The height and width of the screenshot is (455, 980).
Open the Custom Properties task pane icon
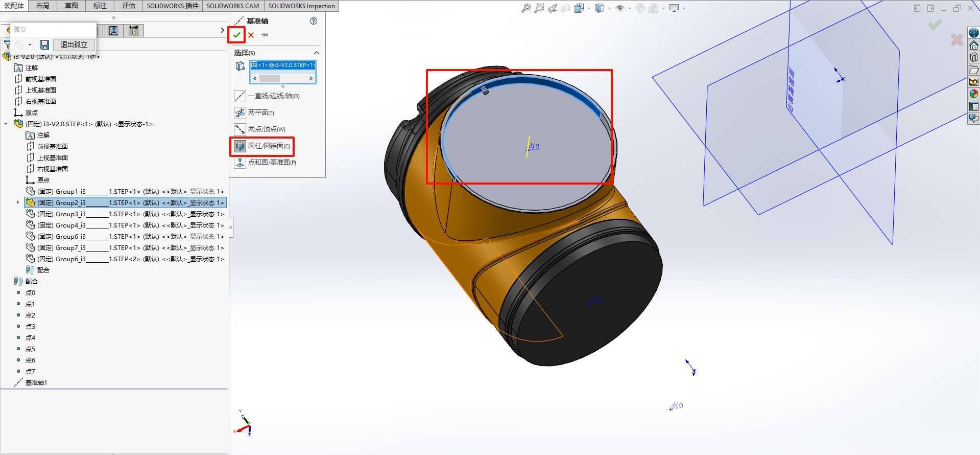[x=974, y=106]
